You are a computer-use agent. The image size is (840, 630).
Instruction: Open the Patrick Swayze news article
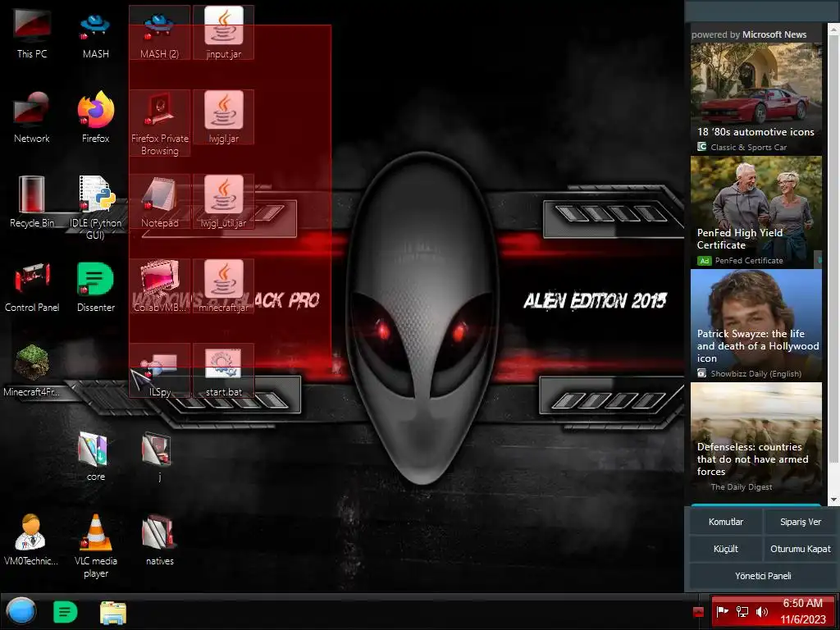coord(756,325)
